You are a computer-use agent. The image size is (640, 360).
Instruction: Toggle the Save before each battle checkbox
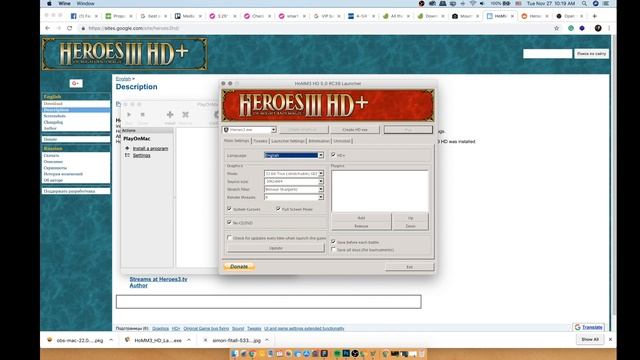[333, 242]
